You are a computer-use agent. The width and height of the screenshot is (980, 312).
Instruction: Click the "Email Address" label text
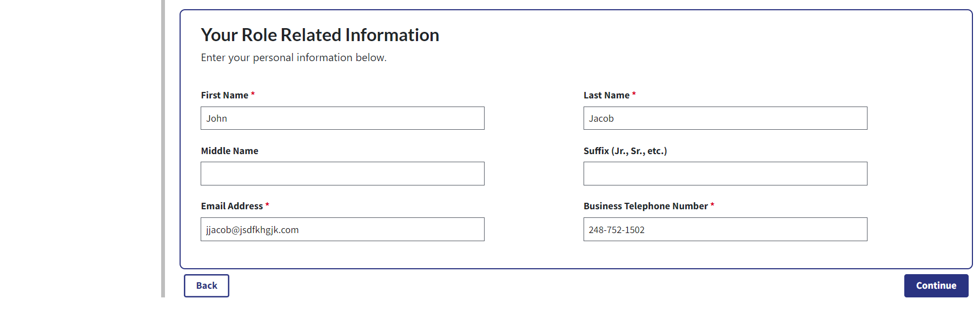(231, 206)
